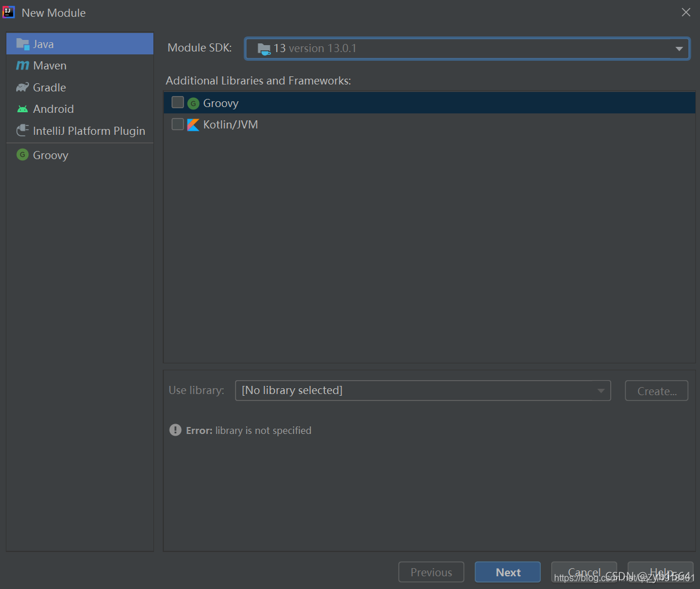Click the IntelliJ Platform Plugin plug icon
This screenshot has height=589, width=700.
point(23,131)
